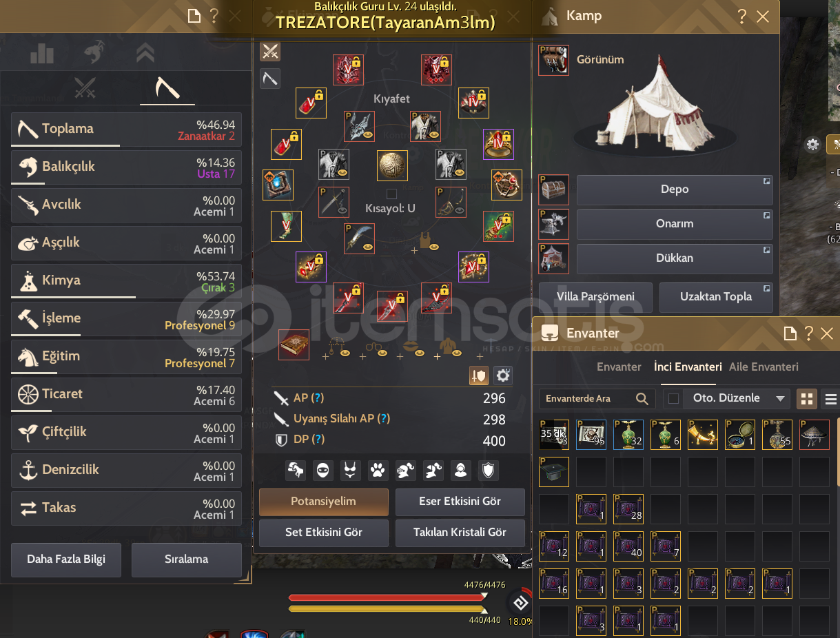Expand the Balıkçılık skill row

coord(126,167)
